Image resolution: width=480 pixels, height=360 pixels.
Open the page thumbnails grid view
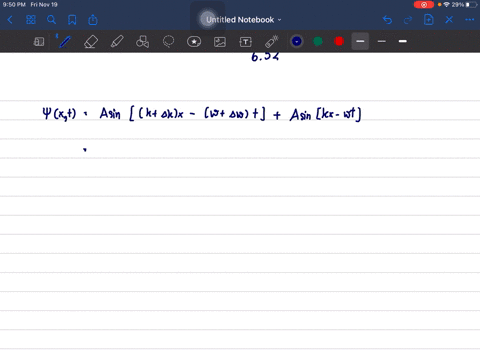pyautogui.click(x=31, y=20)
